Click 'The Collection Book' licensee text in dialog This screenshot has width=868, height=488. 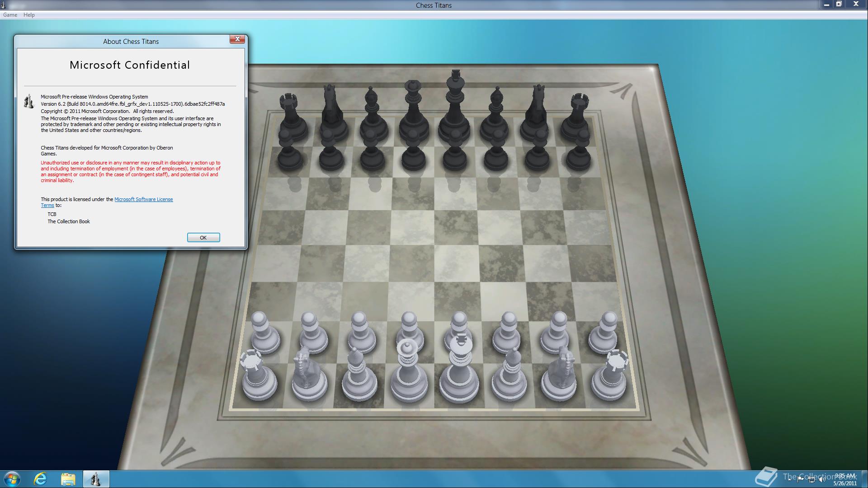click(x=69, y=221)
